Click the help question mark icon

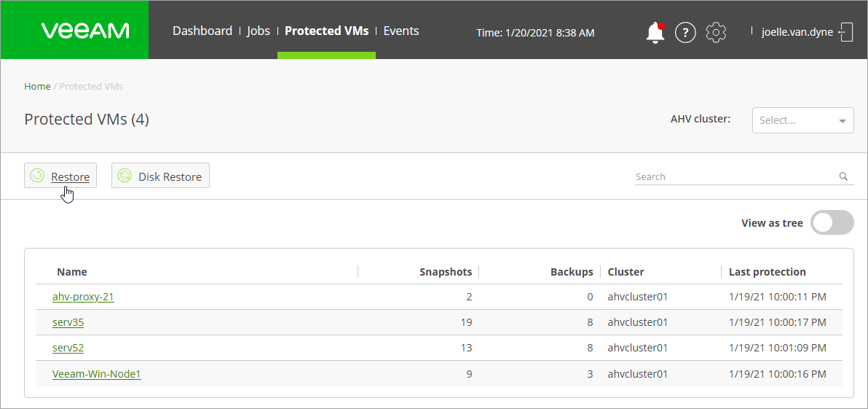coord(685,32)
